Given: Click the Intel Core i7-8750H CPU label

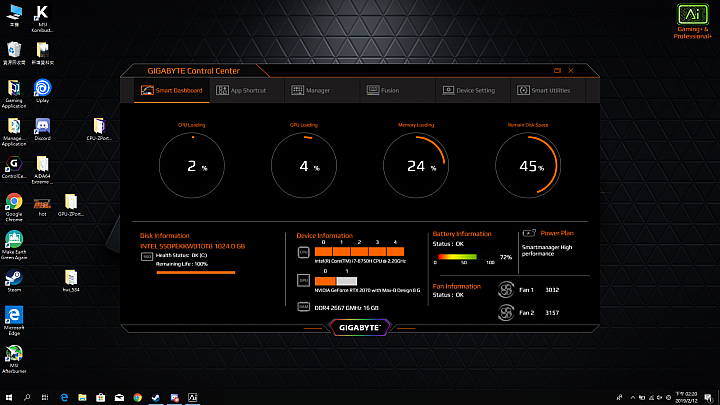Looking at the screenshot, I should pos(360,261).
